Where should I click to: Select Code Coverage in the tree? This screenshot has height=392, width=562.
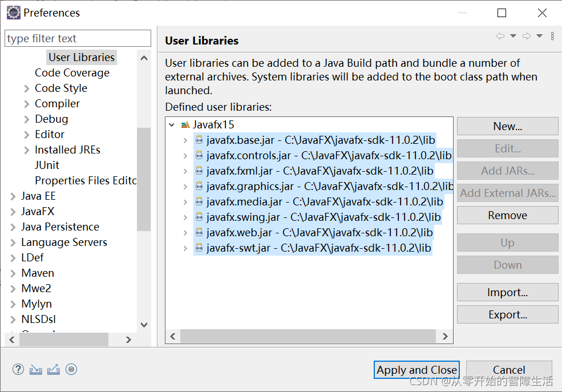(x=72, y=72)
